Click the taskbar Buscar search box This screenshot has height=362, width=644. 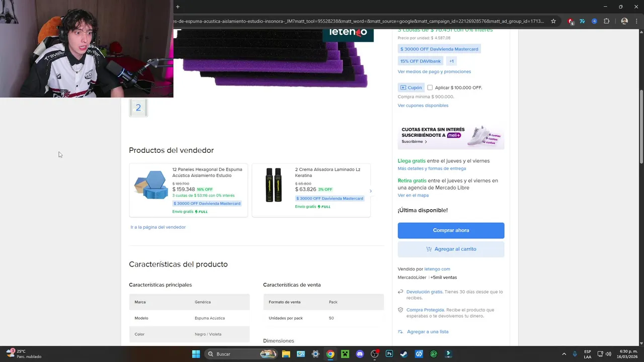242,354
